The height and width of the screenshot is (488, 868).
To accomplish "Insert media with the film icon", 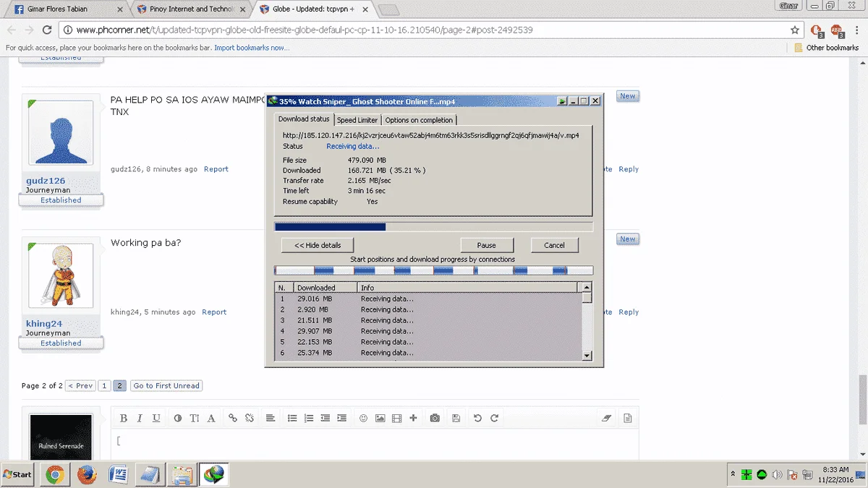I will [x=396, y=418].
